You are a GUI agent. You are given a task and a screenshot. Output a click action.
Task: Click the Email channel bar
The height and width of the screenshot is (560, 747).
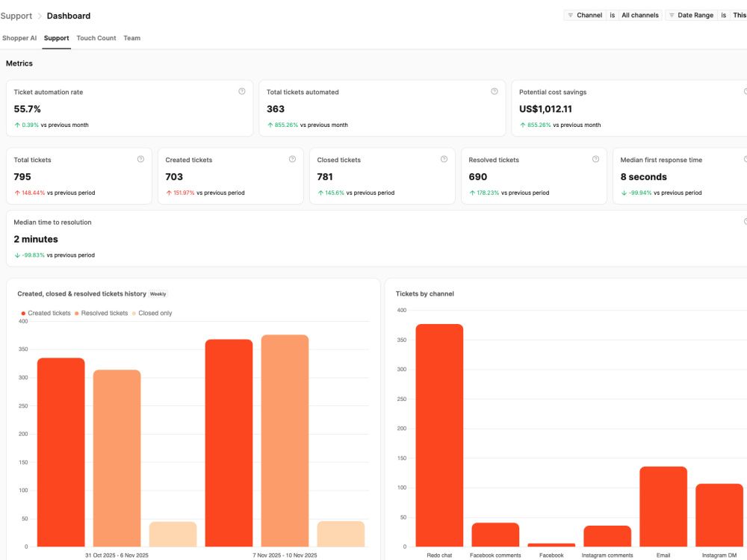(x=663, y=507)
